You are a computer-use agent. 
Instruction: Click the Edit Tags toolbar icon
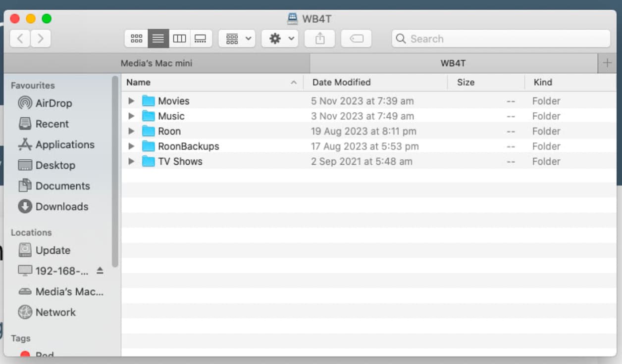(x=357, y=39)
